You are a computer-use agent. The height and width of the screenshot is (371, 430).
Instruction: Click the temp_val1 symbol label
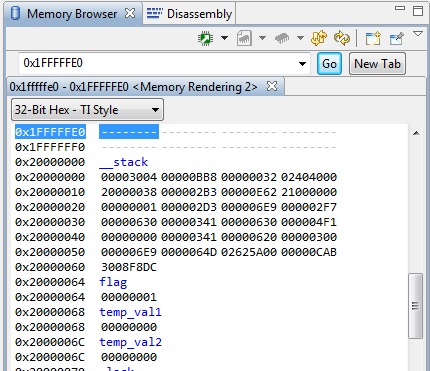(x=130, y=312)
